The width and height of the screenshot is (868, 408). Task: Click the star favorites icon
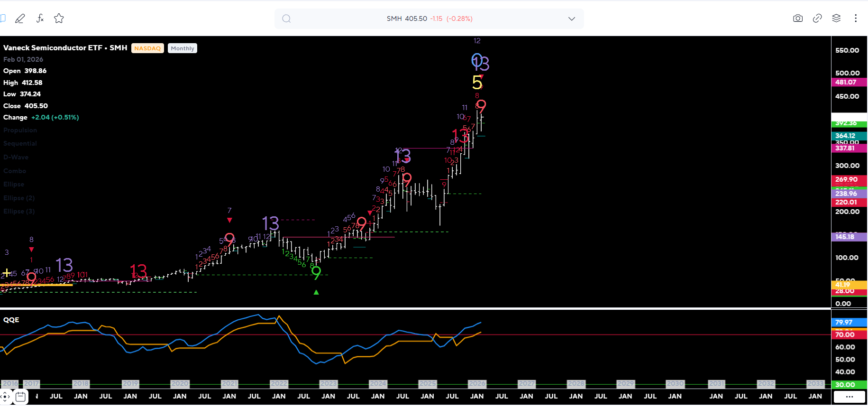point(59,19)
